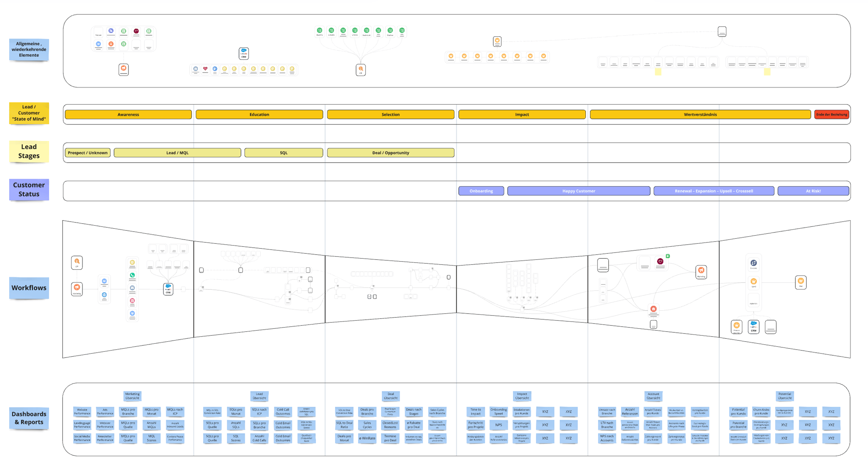This screenshot has height=472, width=868.
Task: Select the MQLs pro Branche sticky note
Action: [128, 411]
